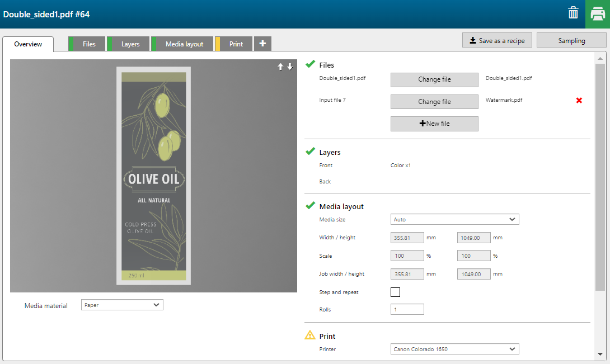610x364 pixels.
Task: Click the Rolls input field
Action: [x=407, y=309]
